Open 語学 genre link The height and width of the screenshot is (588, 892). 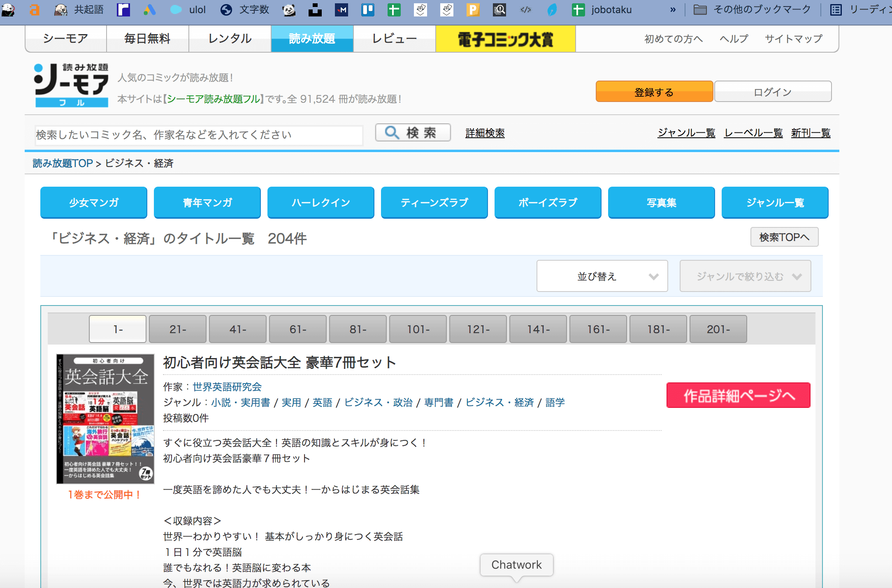click(555, 402)
